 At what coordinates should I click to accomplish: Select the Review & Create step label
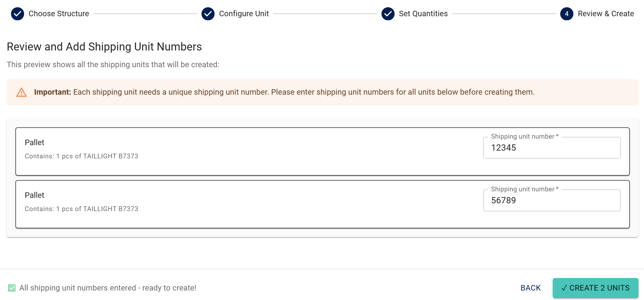pos(606,13)
